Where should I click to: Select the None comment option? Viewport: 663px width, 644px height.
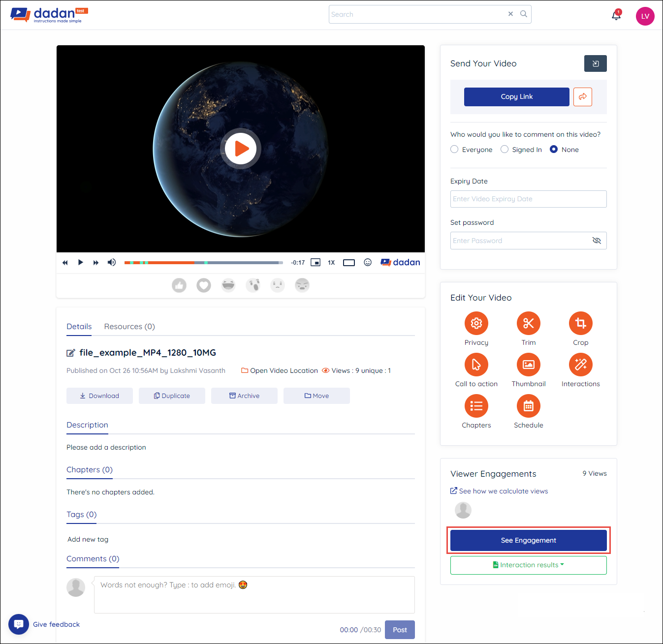pyautogui.click(x=554, y=150)
